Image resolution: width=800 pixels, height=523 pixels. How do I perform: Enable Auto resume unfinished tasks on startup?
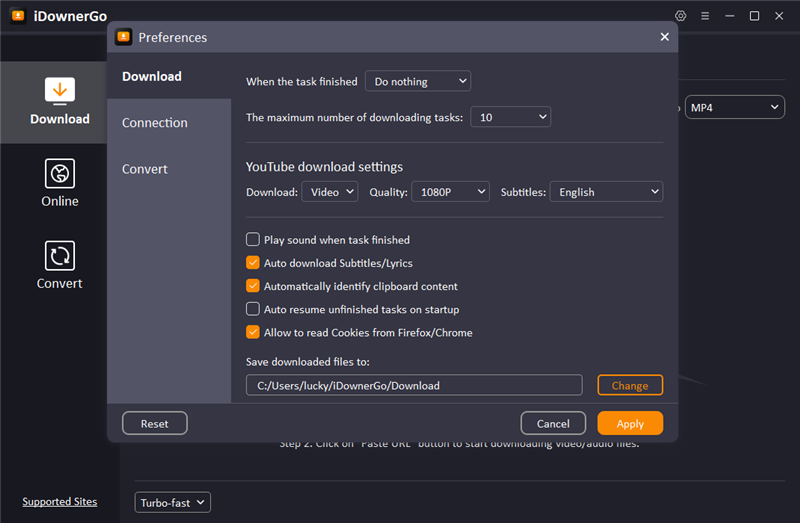[253, 310]
